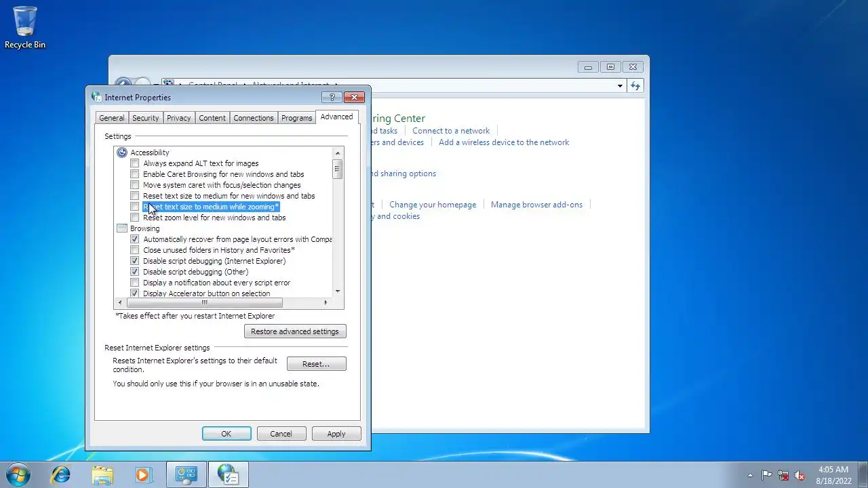Click the Windows Start orb
The width and height of the screenshot is (868, 488).
pos(18,474)
